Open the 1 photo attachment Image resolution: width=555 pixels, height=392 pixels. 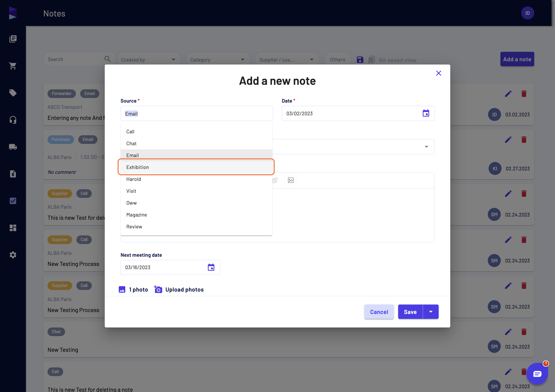pos(133,289)
